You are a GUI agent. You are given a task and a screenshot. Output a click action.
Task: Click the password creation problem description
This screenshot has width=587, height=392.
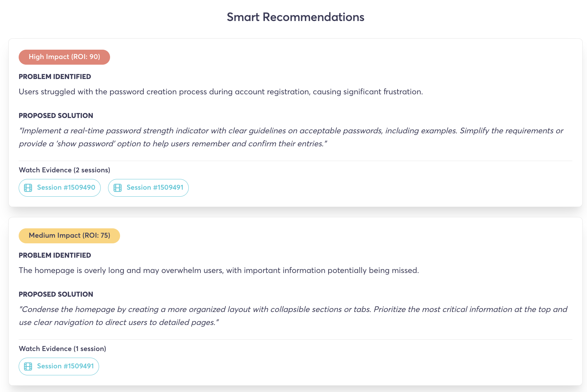coord(220,91)
